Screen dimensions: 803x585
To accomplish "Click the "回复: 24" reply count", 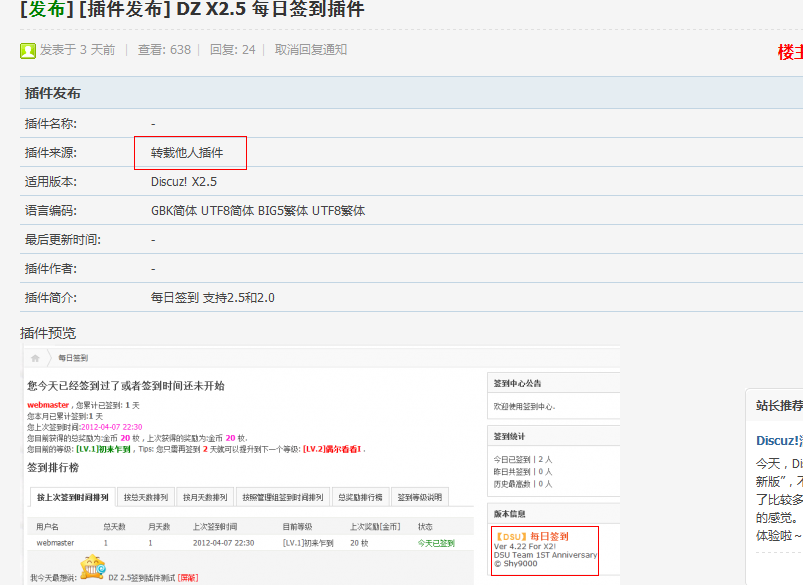I will coord(233,50).
